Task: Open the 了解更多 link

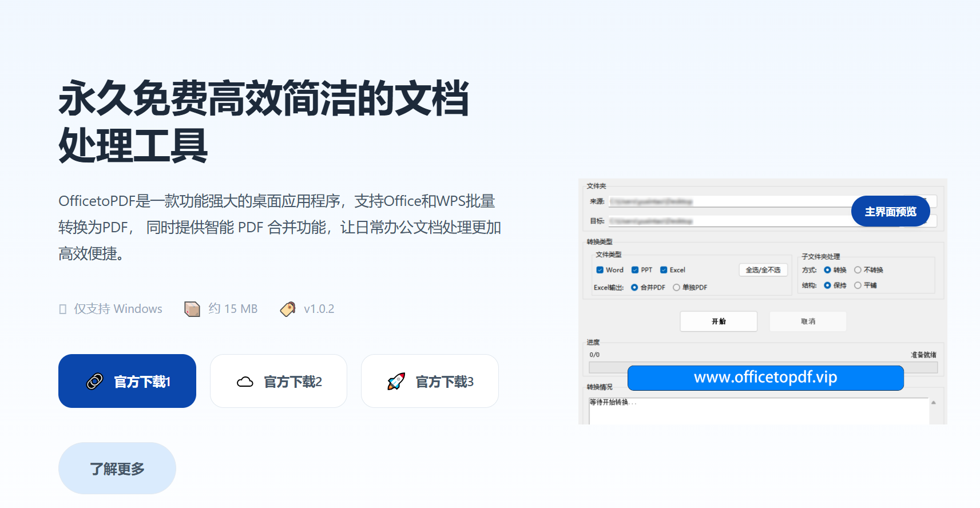Action: click(117, 469)
